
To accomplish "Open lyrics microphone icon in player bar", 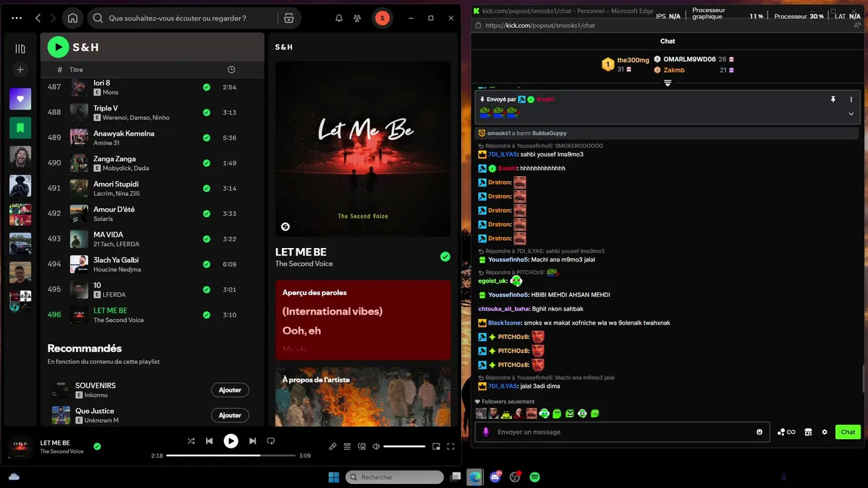I will tap(332, 447).
